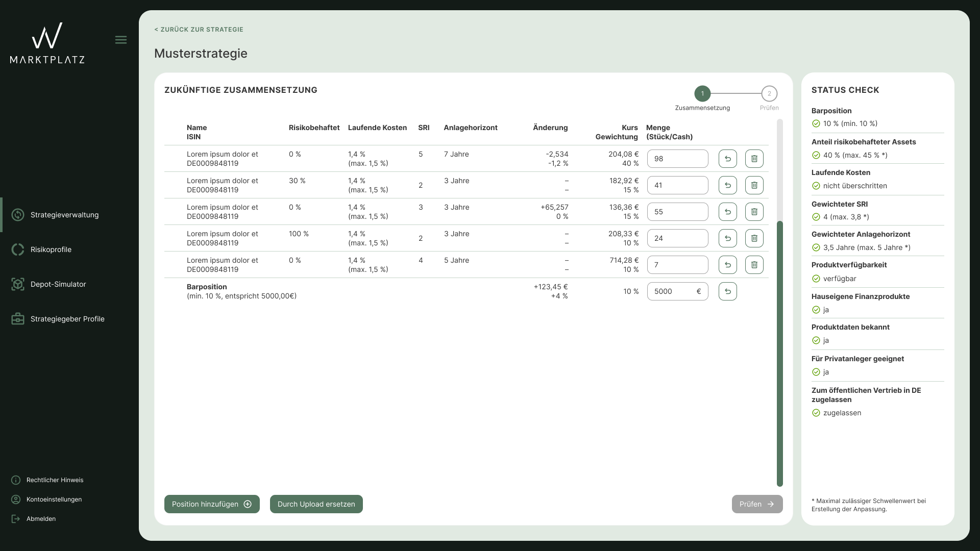
Task: Click the 100 % risk cell
Action: click(x=299, y=234)
